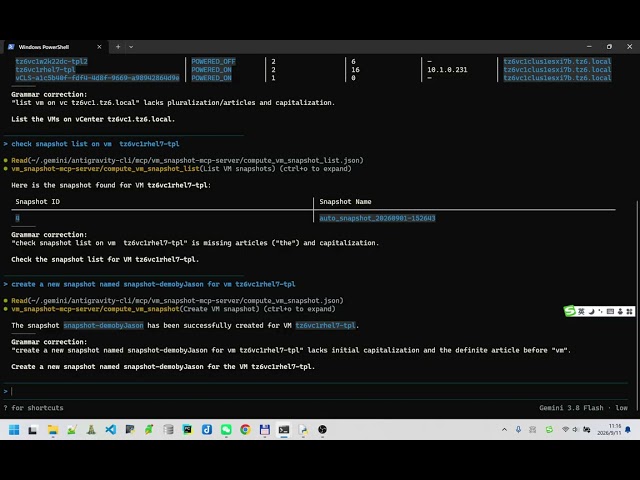Click the 10.1.0.231 IP address
The width and height of the screenshot is (640, 480).
pyautogui.click(x=447, y=70)
